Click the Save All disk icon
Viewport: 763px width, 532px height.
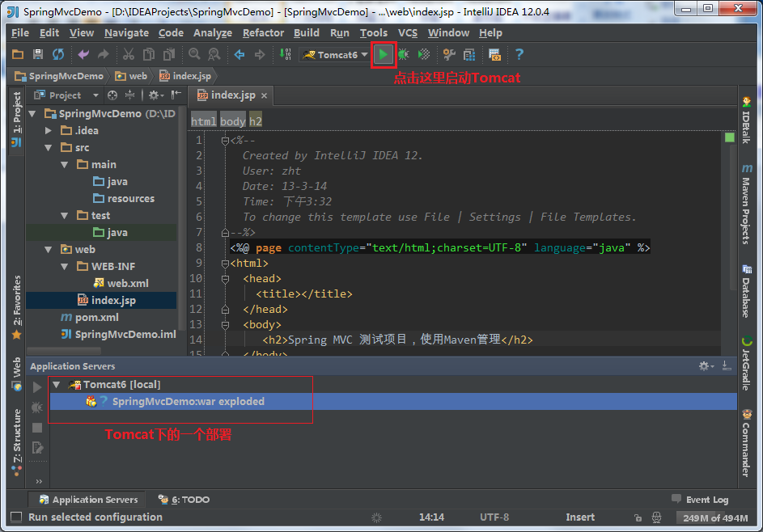pos(38,54)
